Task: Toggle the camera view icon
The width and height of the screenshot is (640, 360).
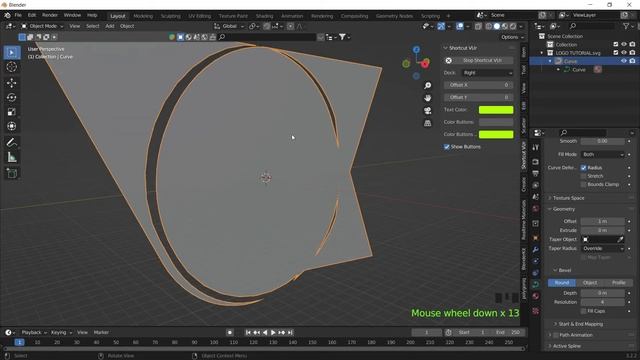Action: coord(427,111)
